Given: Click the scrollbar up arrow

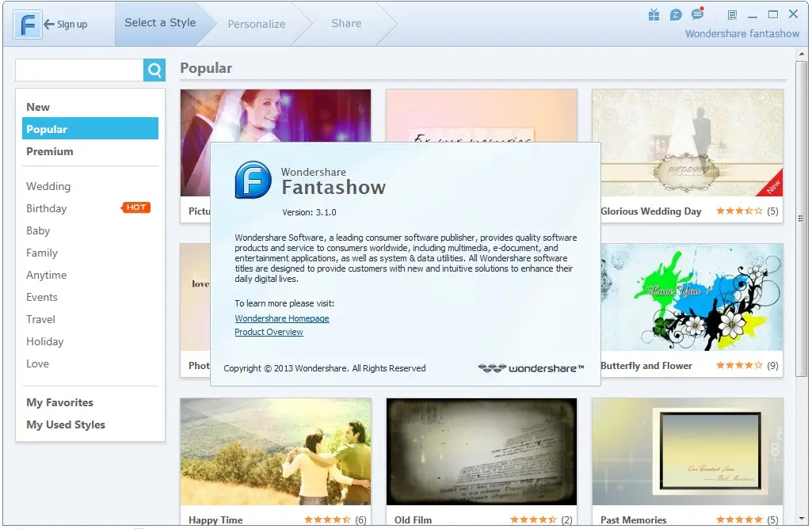Looking at the screenshot, I should click(801, 54).
